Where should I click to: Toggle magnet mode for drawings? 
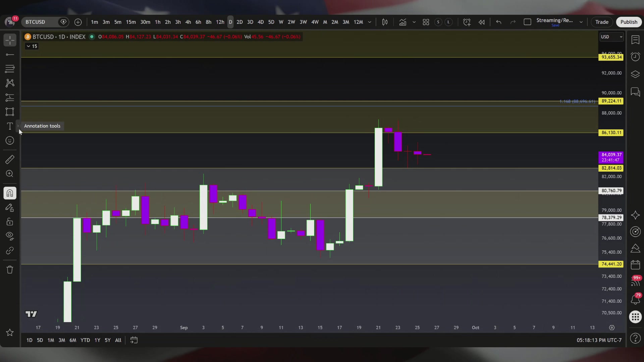pos(10,193)
